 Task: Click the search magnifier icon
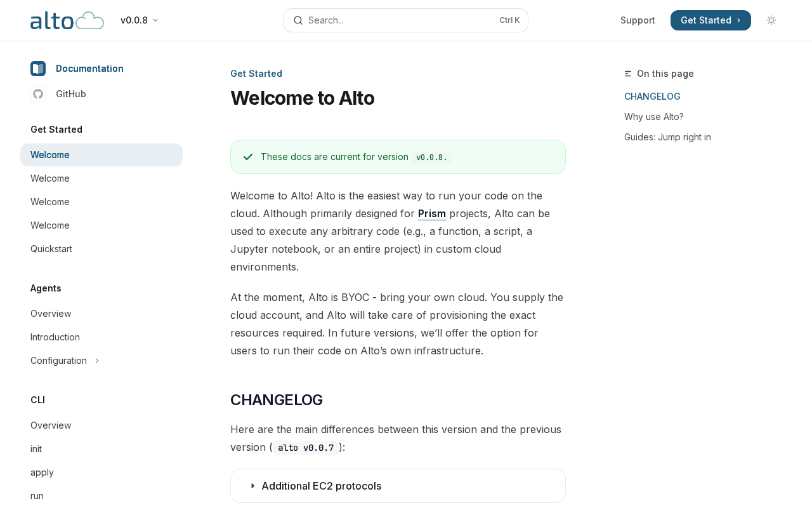(298, 20)
